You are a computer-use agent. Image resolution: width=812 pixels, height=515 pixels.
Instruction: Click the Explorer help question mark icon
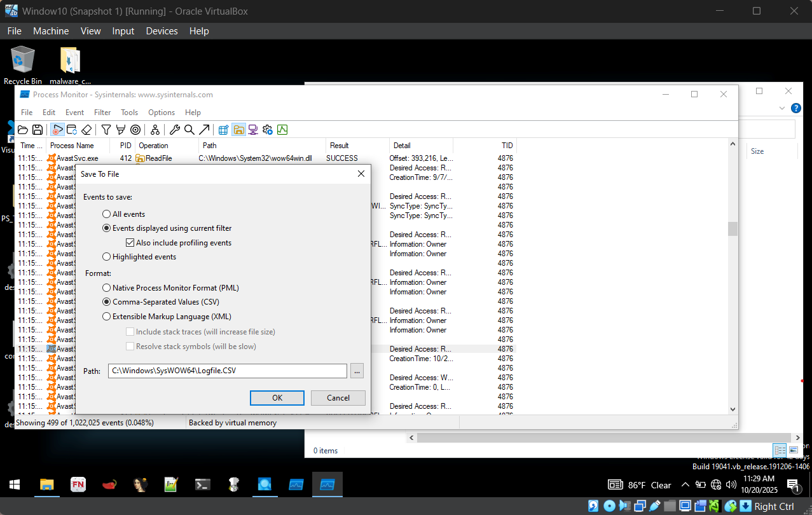pyautogui.click(x=795, y=109)
